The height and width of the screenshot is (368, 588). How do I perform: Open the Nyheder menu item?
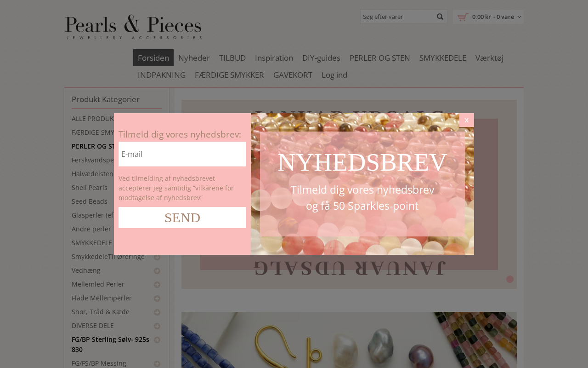(x=194, y=58)
